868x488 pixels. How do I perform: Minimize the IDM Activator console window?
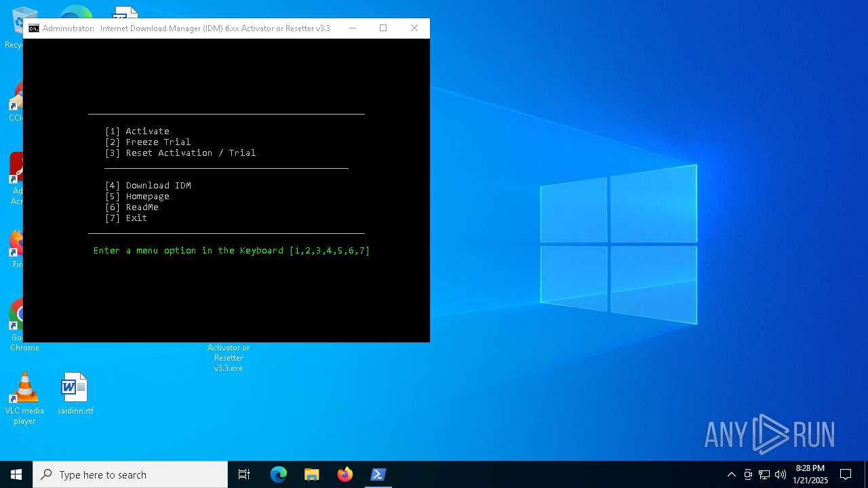point(353,28)
